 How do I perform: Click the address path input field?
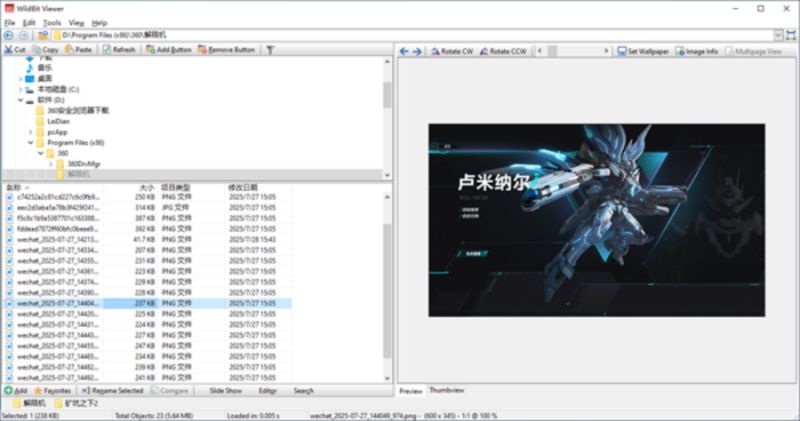[x=413, y=35]
